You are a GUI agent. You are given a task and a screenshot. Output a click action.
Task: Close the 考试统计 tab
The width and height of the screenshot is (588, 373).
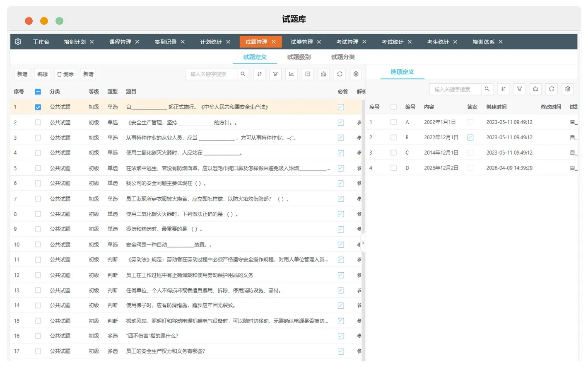point(410,42)
